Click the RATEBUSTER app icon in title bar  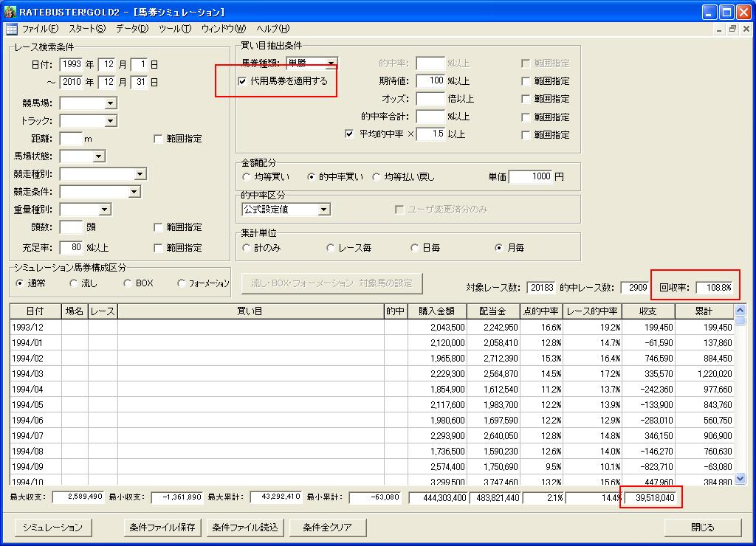pyautogui.click(x=10, y=12)
